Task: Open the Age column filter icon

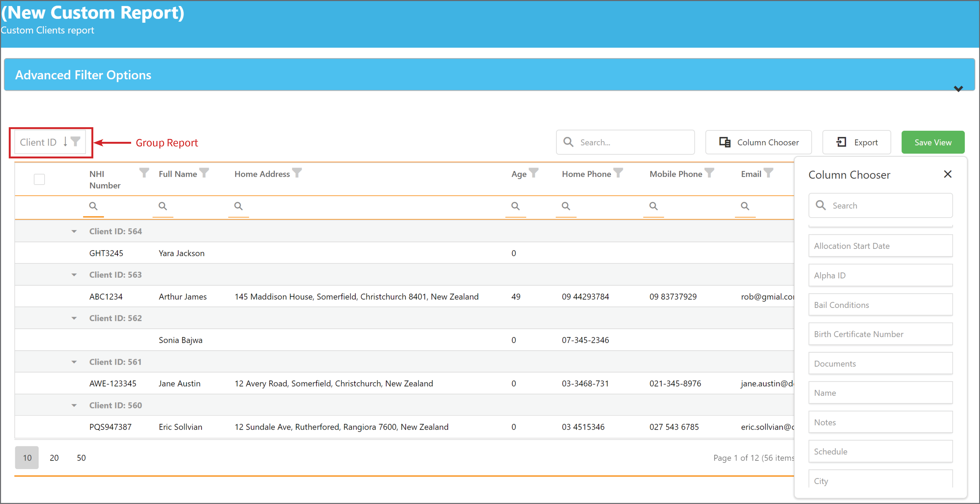Action: 534,173
